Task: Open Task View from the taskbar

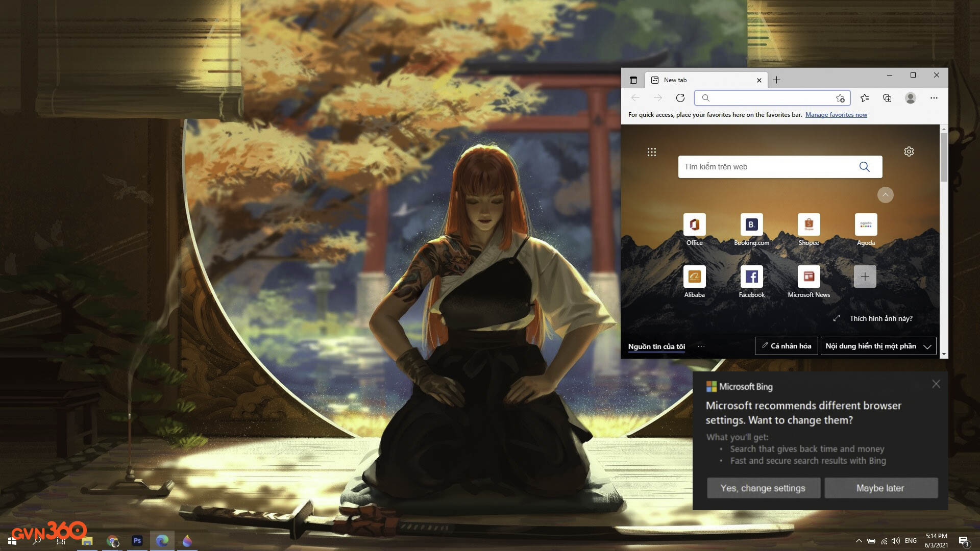Action: click(x=61, y=541)
